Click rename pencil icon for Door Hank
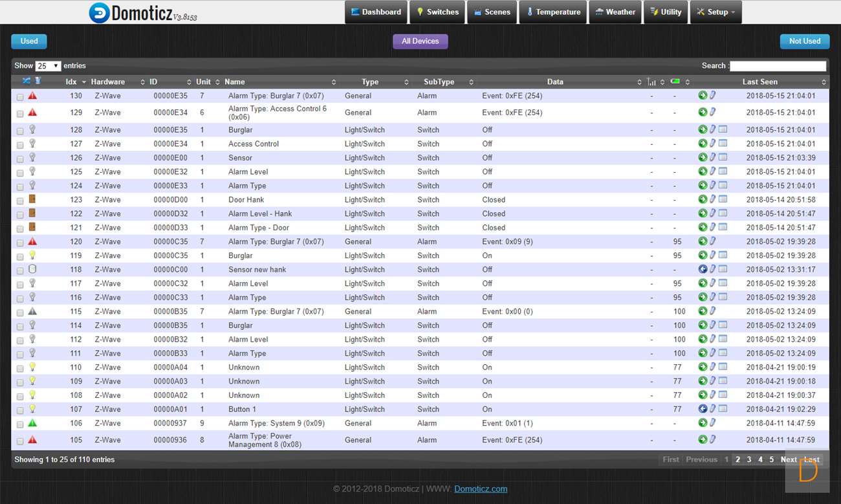Screen dimensions: 841x504 coord(712,199)
